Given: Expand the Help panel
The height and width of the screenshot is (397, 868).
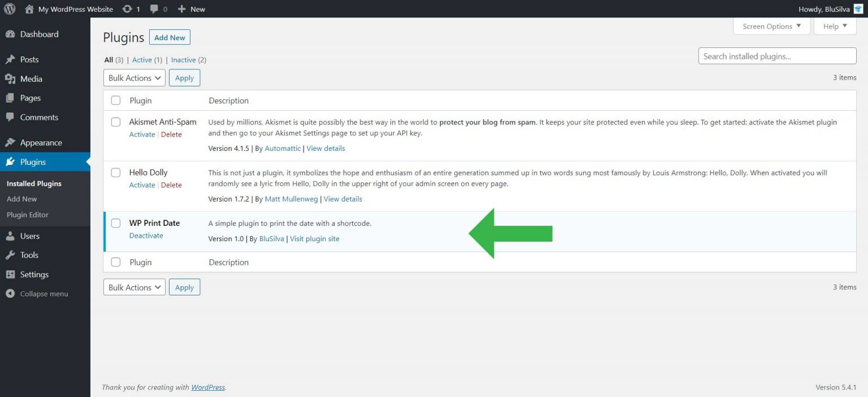Looking at the screenshot, I should pos(835,26).
